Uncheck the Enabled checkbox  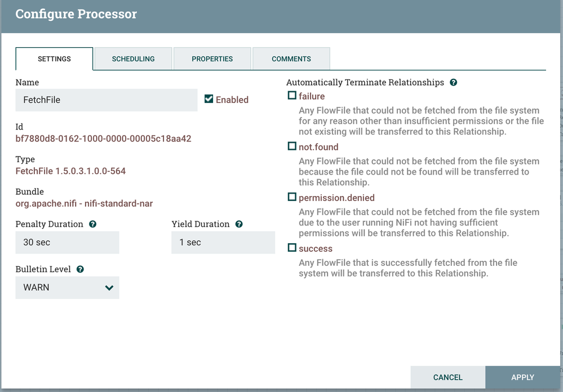point(209,99)
